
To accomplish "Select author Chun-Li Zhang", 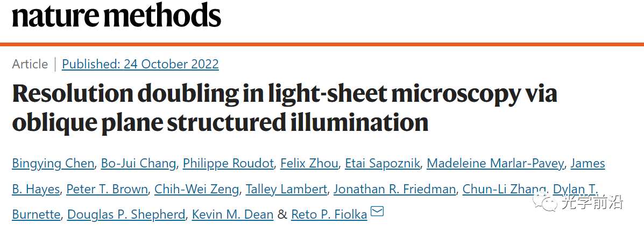I will click(504, 189).
